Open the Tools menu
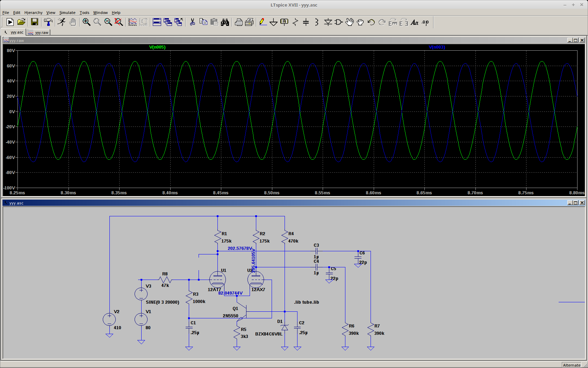This screenshot has width=588, height=368. click(84, 13)
